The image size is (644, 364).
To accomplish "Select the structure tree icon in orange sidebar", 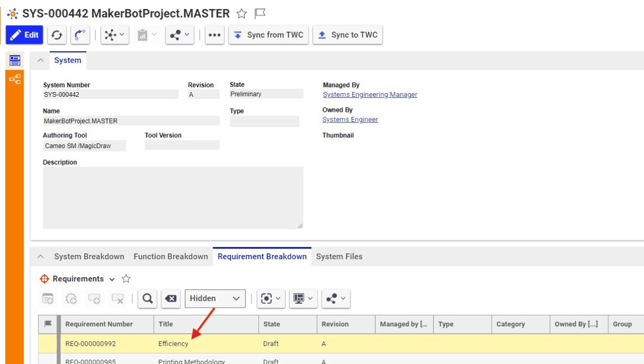I will [x=15, y=80].
